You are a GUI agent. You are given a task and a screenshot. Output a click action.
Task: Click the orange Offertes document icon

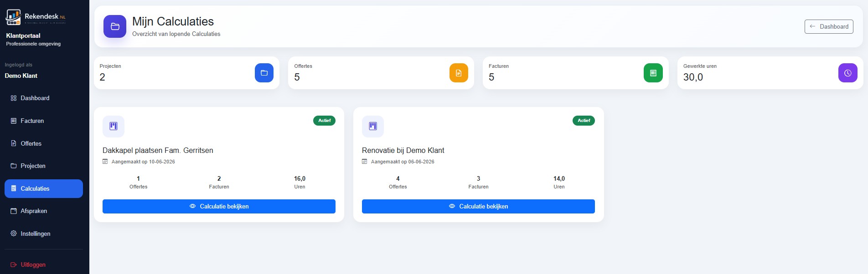[x=459, y=73]
